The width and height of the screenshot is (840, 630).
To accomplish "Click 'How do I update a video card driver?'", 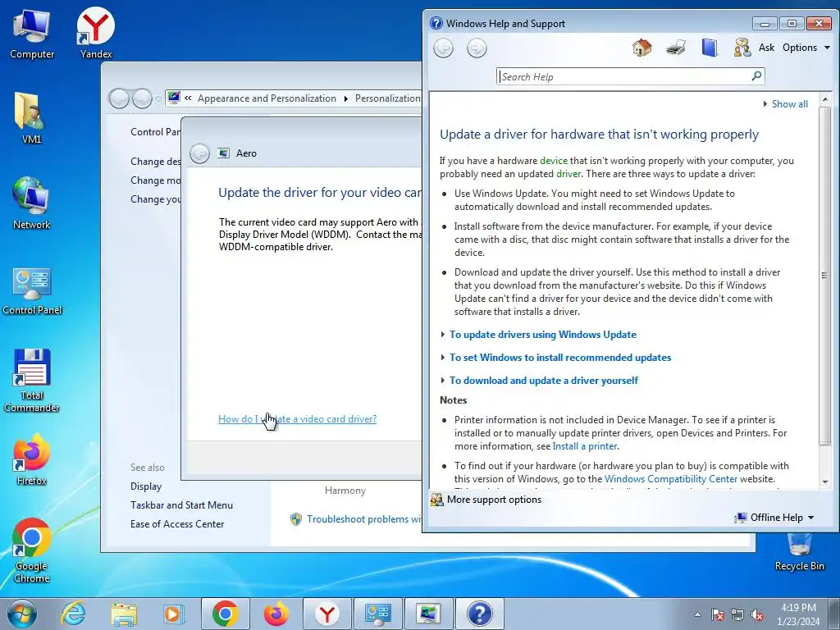I will 297,419.
